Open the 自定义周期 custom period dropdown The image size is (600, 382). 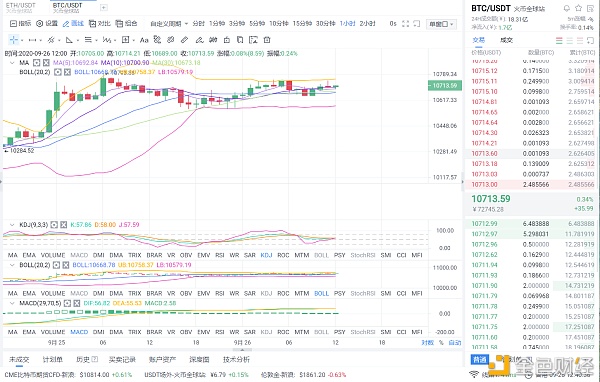tap(169, 24)
